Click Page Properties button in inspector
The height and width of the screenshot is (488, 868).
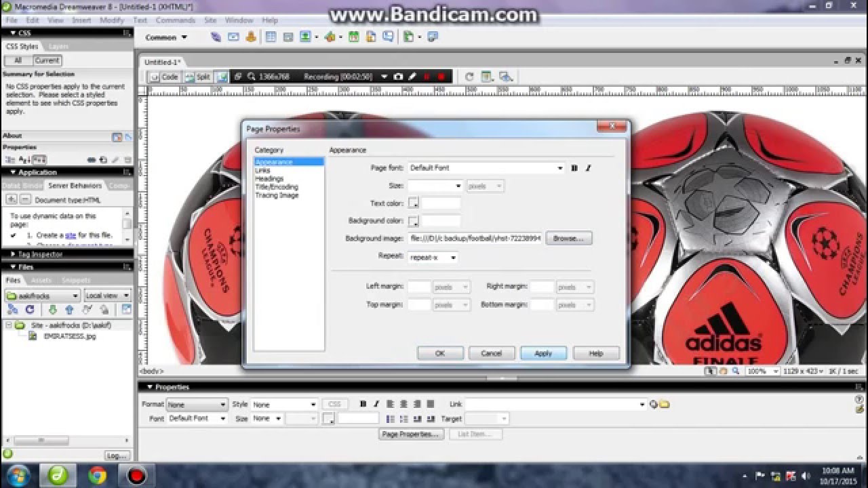point(411,434)
